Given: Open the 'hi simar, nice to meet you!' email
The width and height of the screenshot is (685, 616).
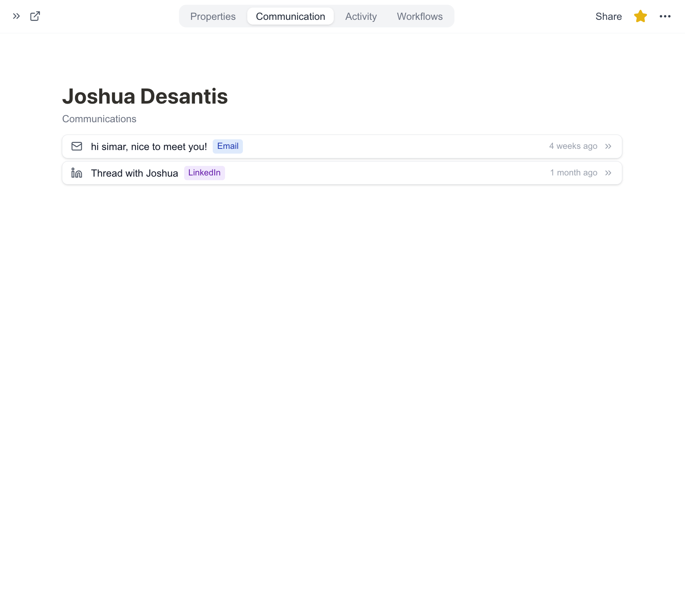Looking at the screenshot, I should 149,147.
